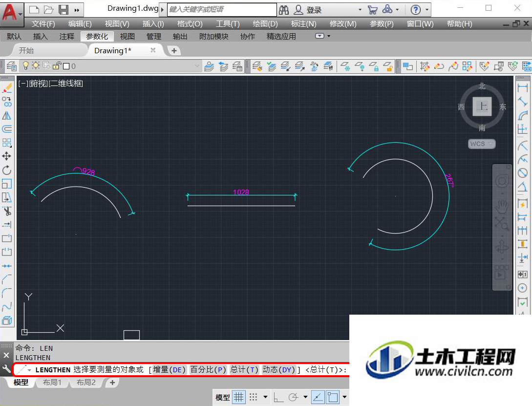The width and height of the screenshot is (532, 406).
Task: Open the Layer Properties Manager
Action: pyautogui.click(x=12, y=66)
